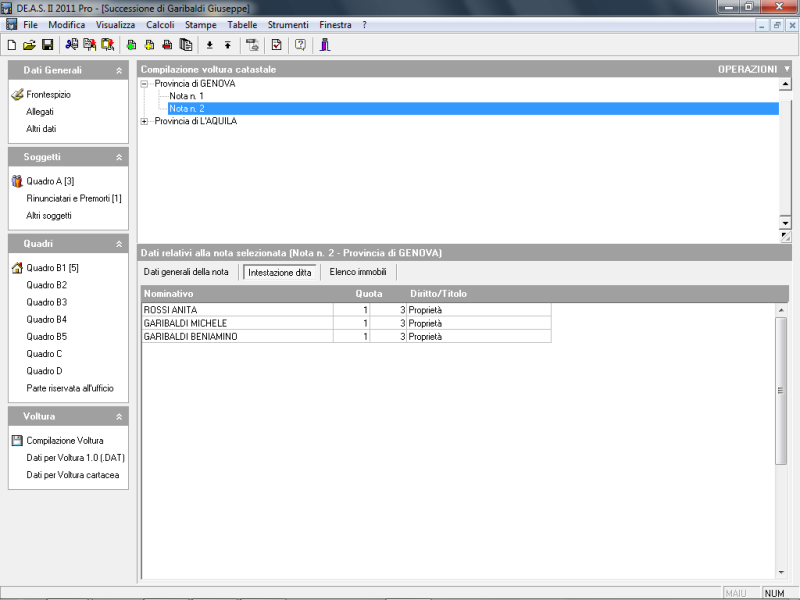
Task: Open Altri dati in Dati Generali
Action: [41, 129]
